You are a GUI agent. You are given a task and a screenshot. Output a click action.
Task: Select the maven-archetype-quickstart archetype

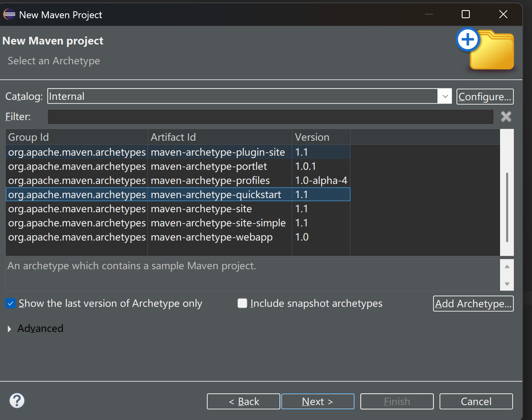tap(215, 195)
